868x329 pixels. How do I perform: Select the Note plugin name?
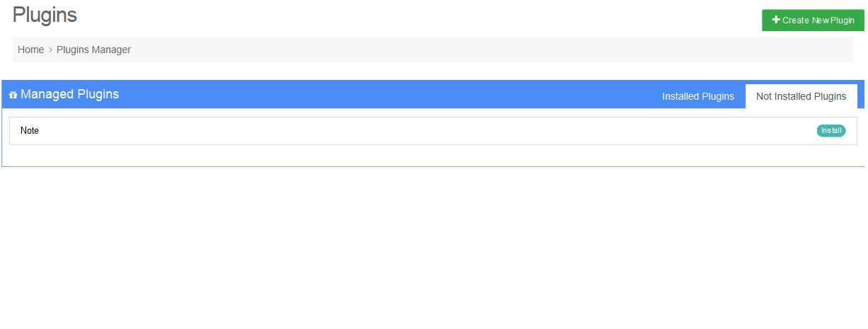coord(30,131)
